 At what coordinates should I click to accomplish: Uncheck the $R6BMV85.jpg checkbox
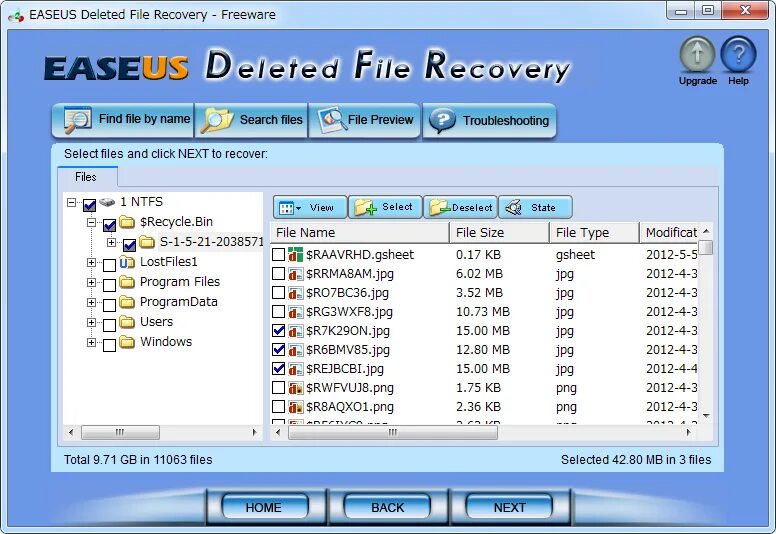[279, 350]
